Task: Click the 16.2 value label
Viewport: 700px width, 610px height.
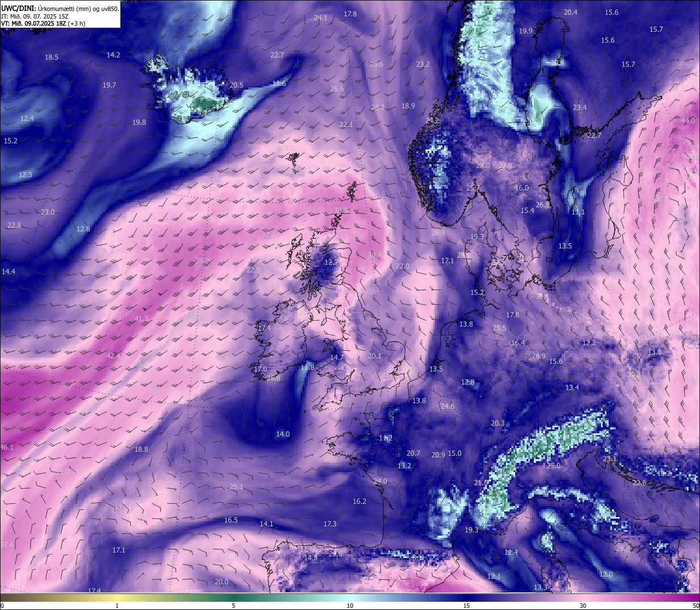Action: (x=359, y=501)
